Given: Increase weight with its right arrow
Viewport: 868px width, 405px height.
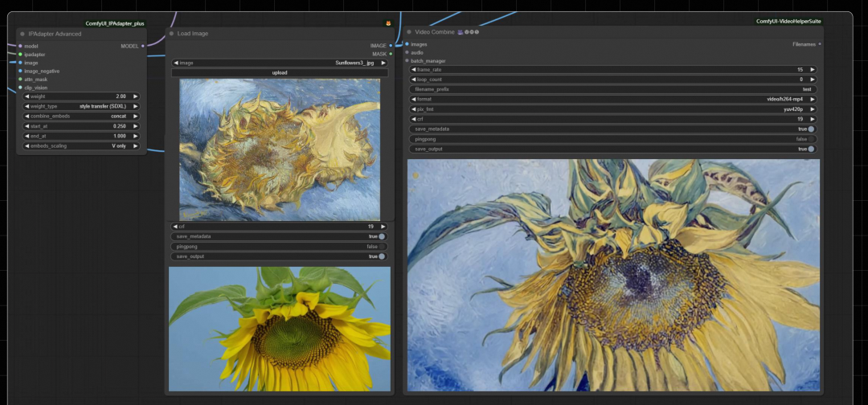Looking at the screenshot, I should point(135,96).
